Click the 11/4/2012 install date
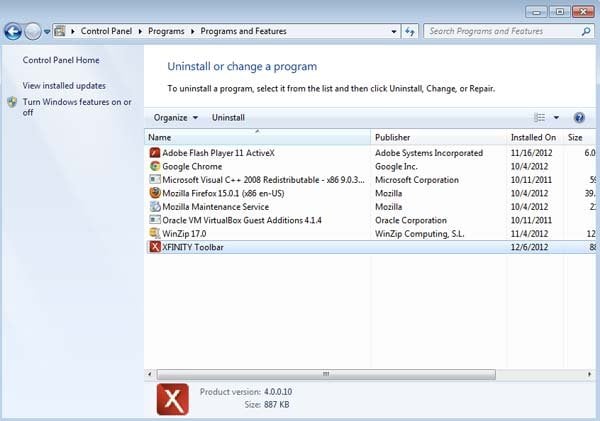 (x=530, y=233)
